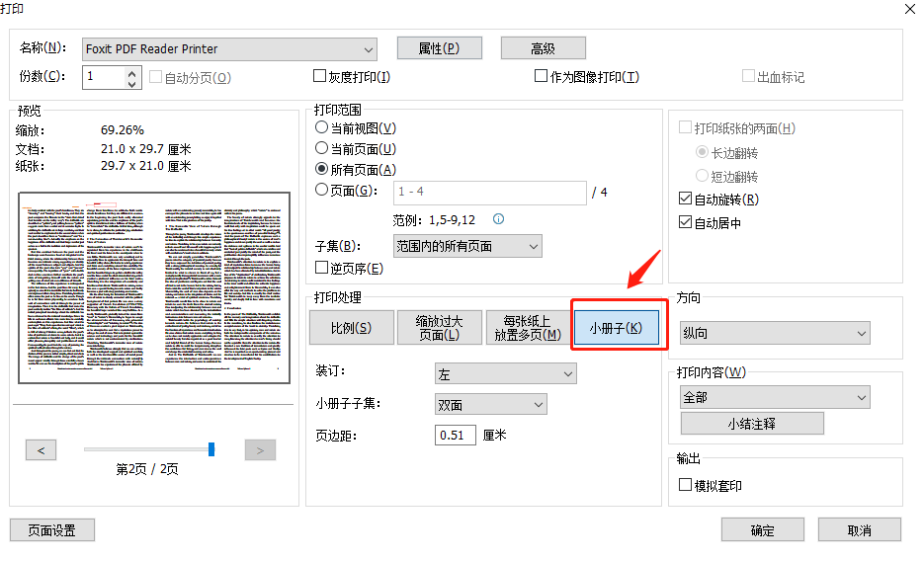
Task: Select the 每张纸上放置多页 option
Action: click(526, 328)
